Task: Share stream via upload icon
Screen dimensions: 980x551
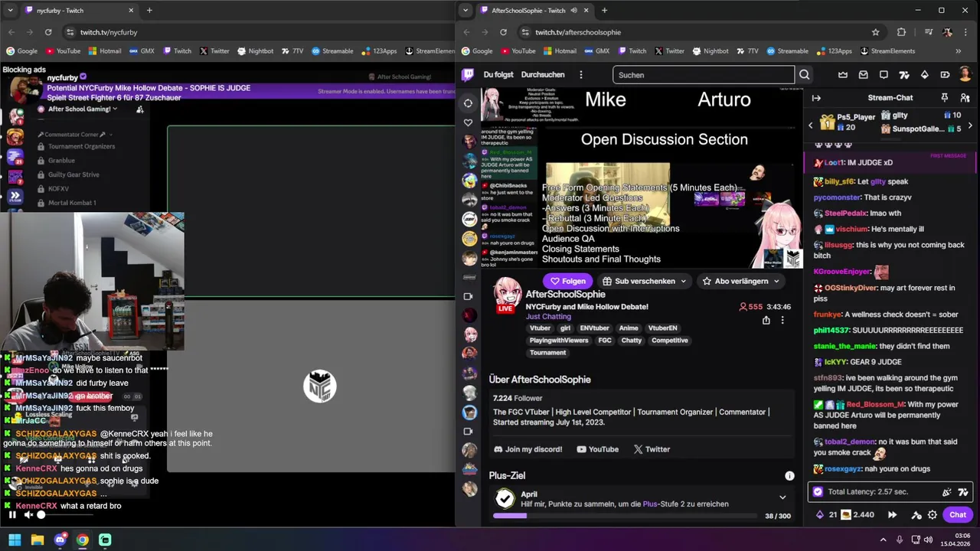Action: click(766, 321)
